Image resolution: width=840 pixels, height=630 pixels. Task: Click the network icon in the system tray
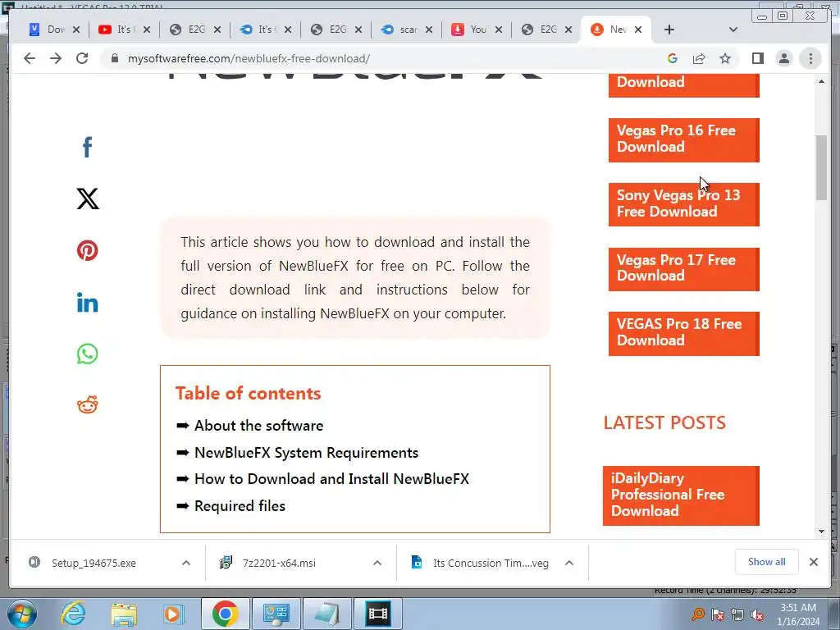737,615
